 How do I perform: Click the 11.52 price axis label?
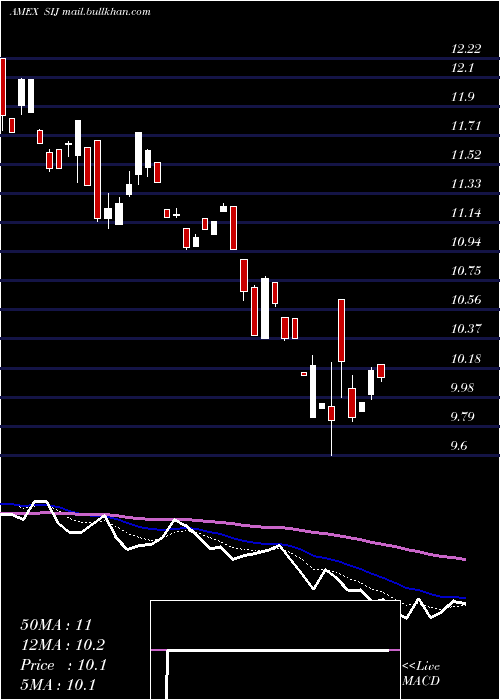(x=466, y=155)
